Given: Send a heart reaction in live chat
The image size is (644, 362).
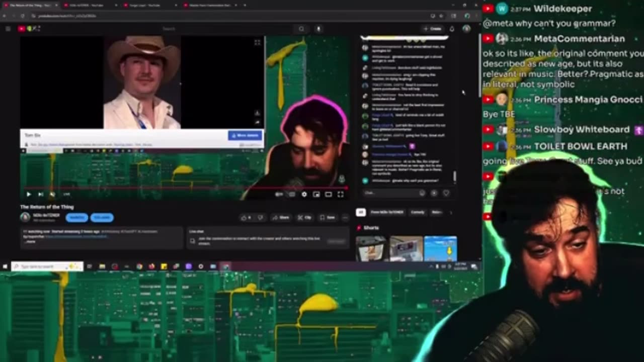Looking at the screenshot, I should click(x=446, y=193).
